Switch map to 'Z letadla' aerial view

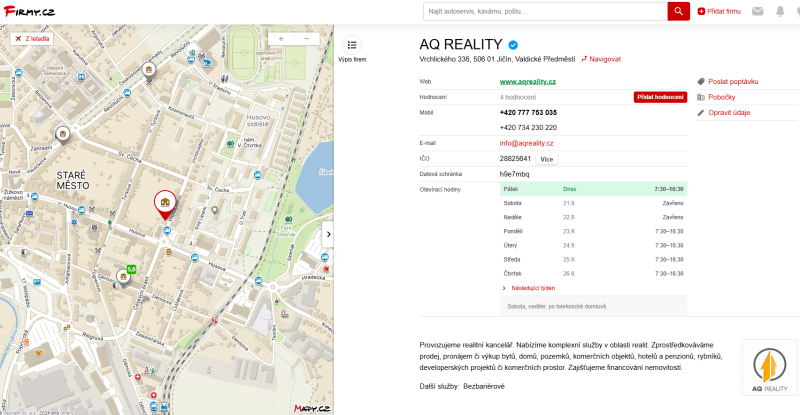coord(32,38)
